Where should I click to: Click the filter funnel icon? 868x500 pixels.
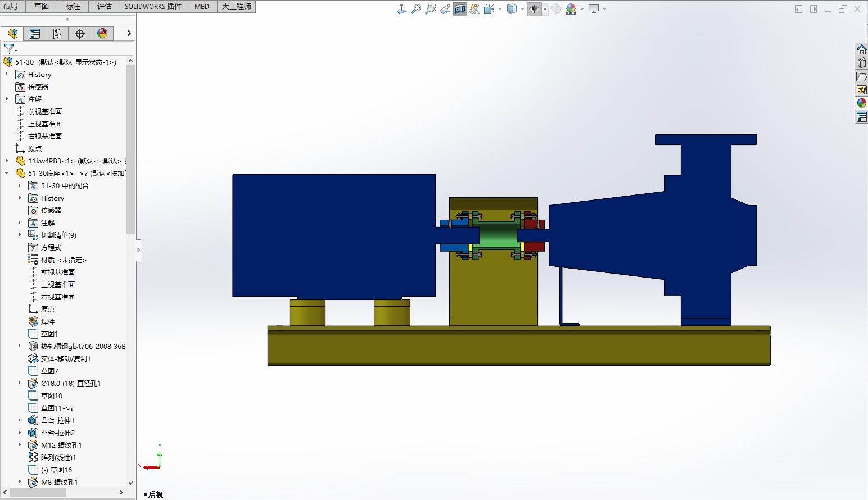(10, 49)
